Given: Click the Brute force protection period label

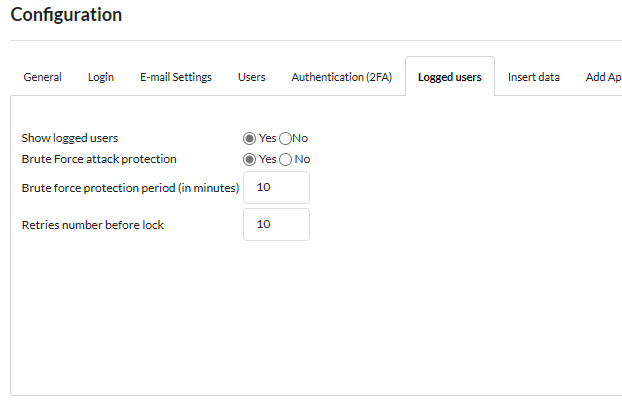Looking at the screenshot, I should 130,187.
